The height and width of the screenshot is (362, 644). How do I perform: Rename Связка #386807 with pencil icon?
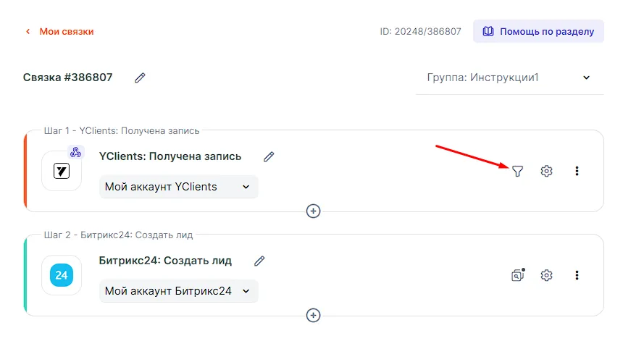coord(140,77)
